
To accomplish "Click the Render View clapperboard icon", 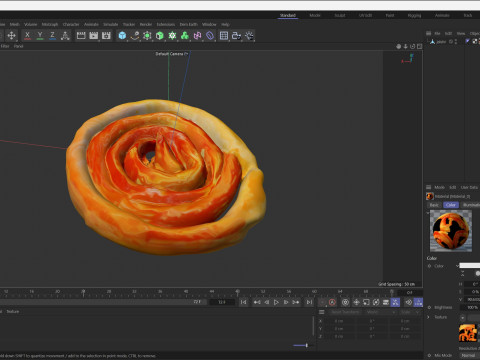I will (x=81, y=35).
